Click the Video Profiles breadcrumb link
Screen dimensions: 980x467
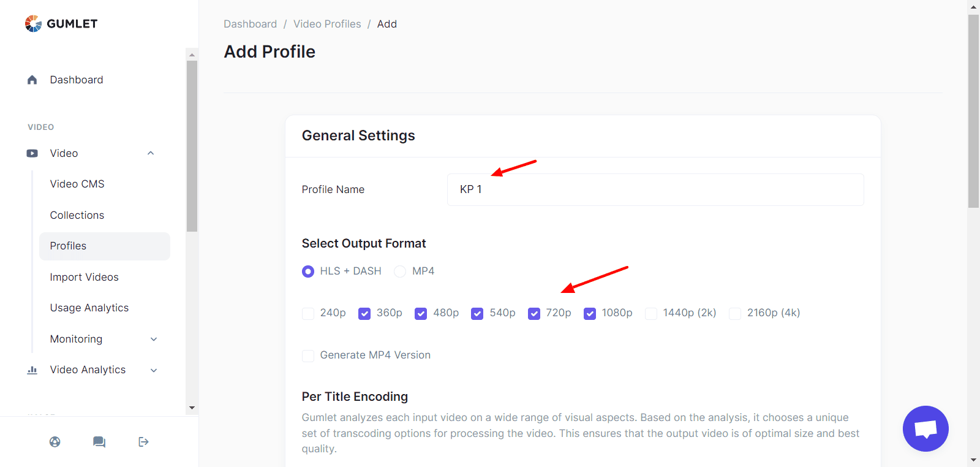click(327, 24)
